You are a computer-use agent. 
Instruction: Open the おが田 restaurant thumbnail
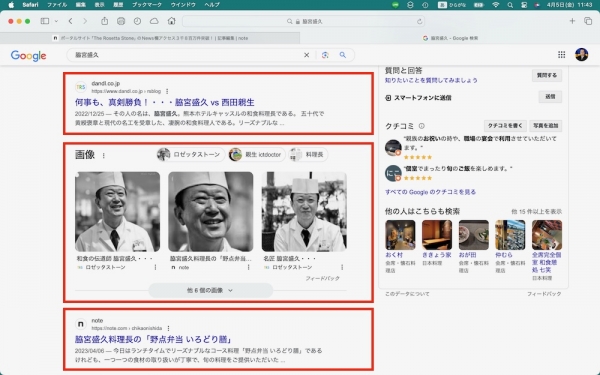point(474,235)
